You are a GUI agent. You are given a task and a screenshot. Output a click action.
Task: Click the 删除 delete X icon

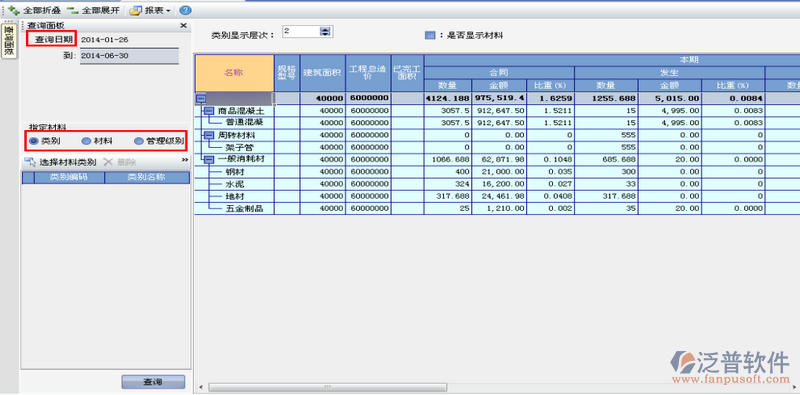pos(108,162)
